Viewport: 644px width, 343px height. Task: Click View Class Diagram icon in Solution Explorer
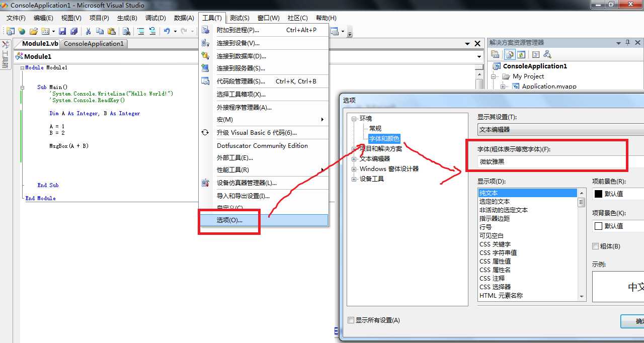coord(547,54)
